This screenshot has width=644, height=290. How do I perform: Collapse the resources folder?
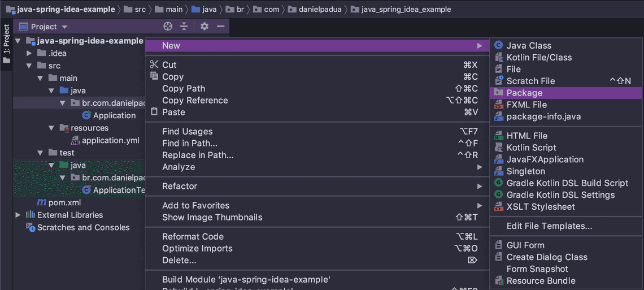click(x=51, y=128)
